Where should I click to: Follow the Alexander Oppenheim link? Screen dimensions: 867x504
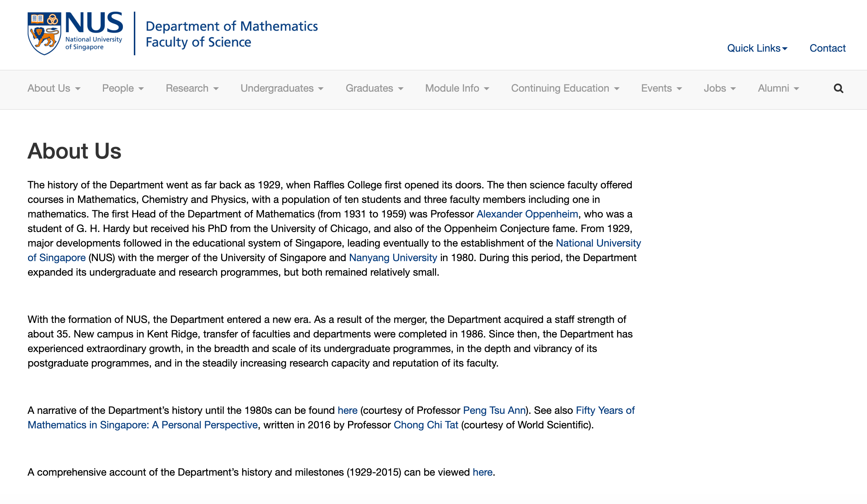527,214
